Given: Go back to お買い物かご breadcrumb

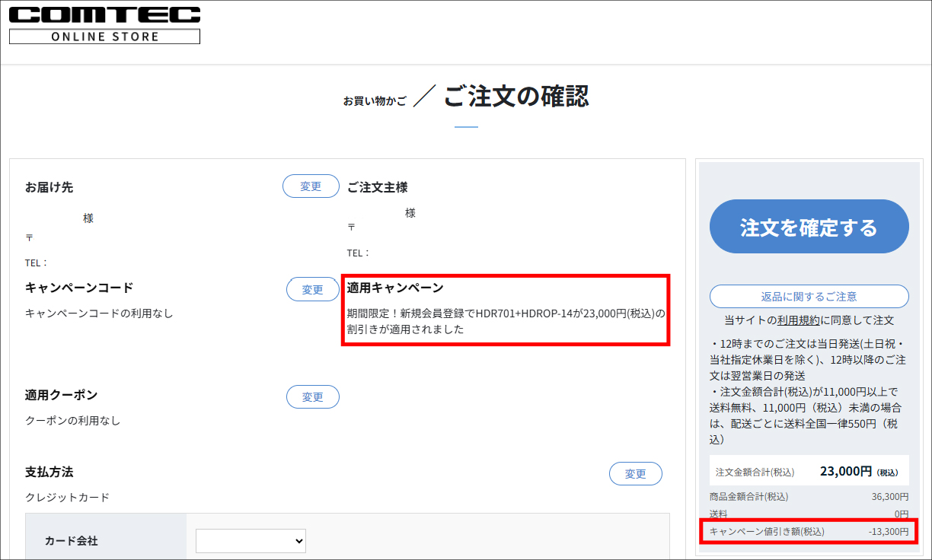Looking at the screenshot, I should point(375,100).
